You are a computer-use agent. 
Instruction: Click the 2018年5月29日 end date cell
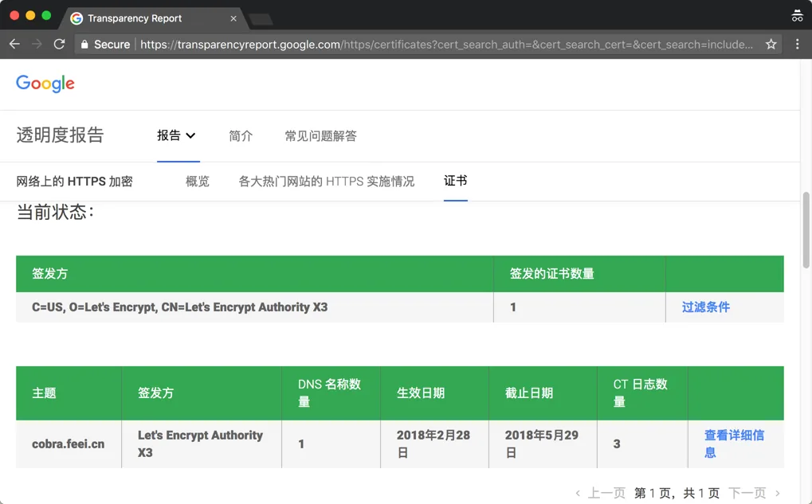542,444
